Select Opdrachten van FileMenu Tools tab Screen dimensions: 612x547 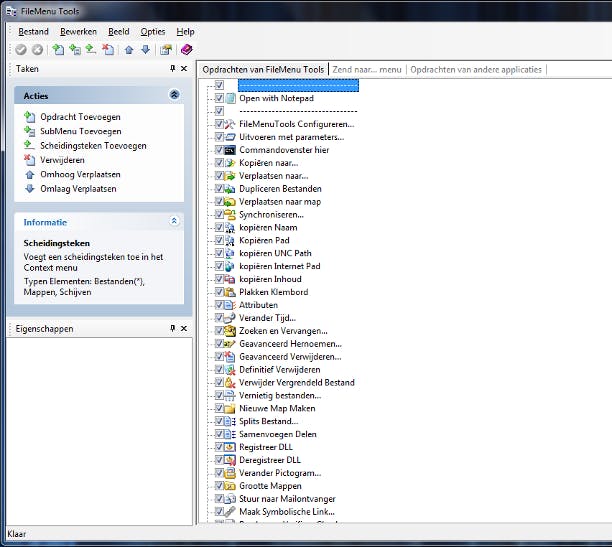[x=263, y=69]
